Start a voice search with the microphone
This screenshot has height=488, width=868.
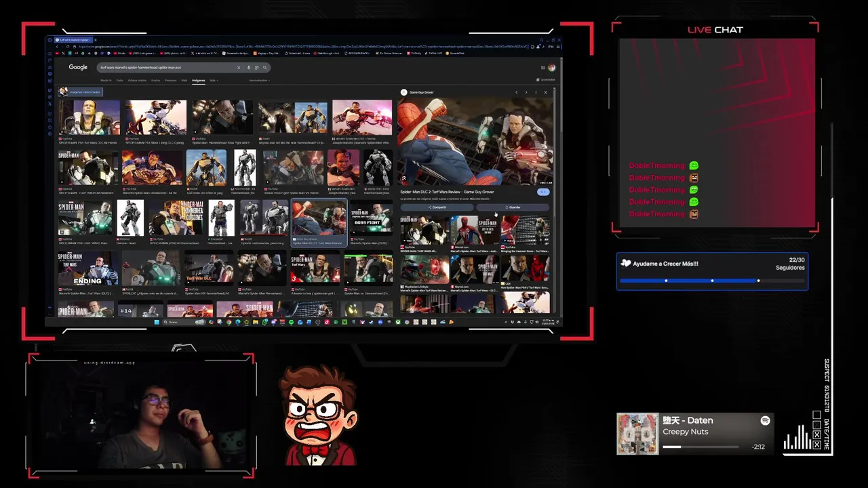249,67
